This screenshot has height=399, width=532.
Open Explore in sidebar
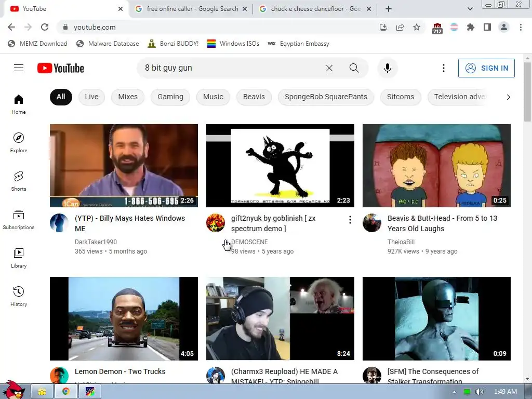(19, 143)
